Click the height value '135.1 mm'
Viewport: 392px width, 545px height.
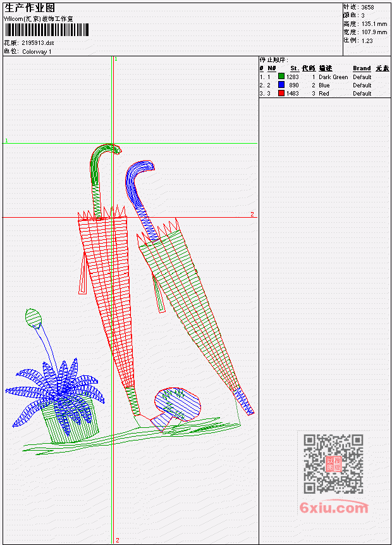pos(374,24)
